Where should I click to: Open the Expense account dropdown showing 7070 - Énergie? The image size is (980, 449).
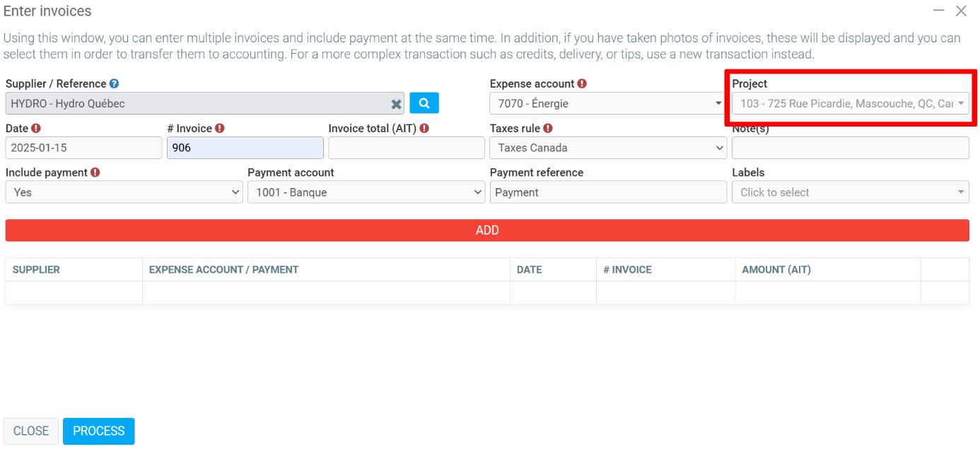(607, 104)
